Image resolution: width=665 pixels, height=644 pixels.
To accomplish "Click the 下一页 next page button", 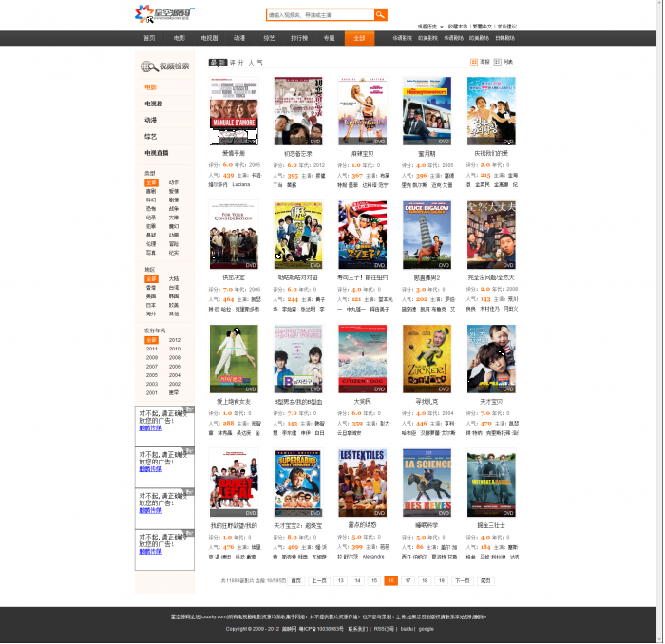I will (x=462, y=579).
